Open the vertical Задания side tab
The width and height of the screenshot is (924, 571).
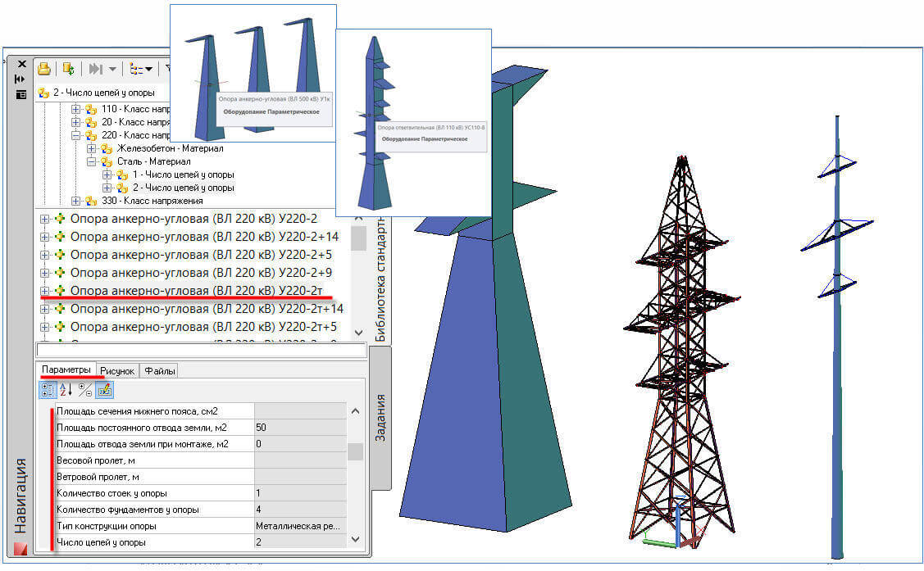point(380,418)
